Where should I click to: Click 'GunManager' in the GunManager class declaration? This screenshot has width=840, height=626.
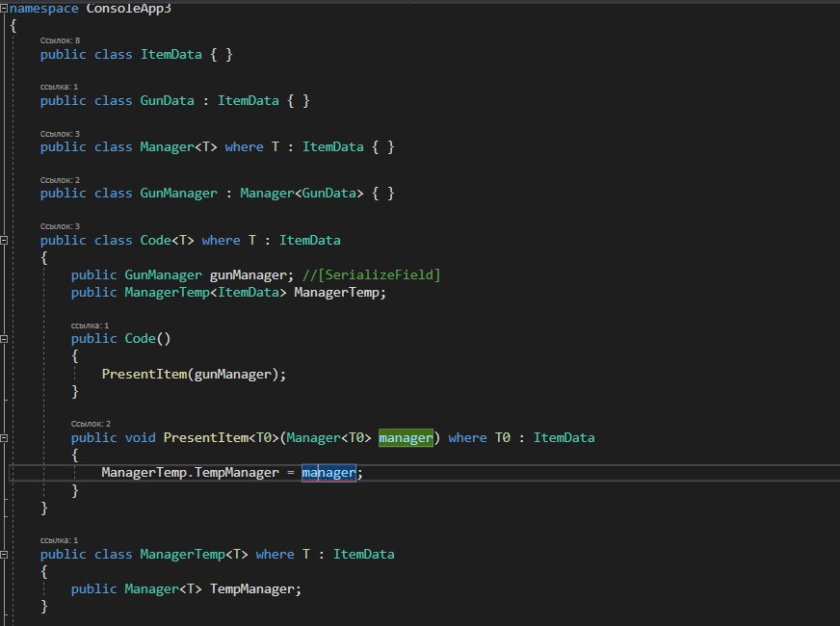pos(179,194)
